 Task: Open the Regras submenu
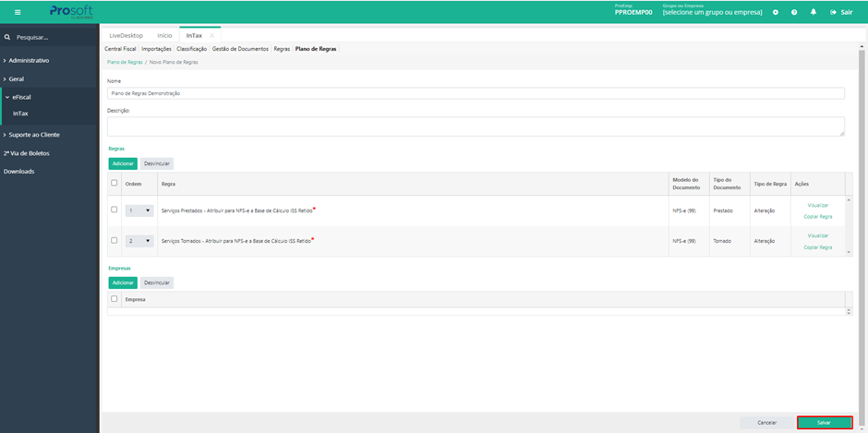[x=282, y=49]
